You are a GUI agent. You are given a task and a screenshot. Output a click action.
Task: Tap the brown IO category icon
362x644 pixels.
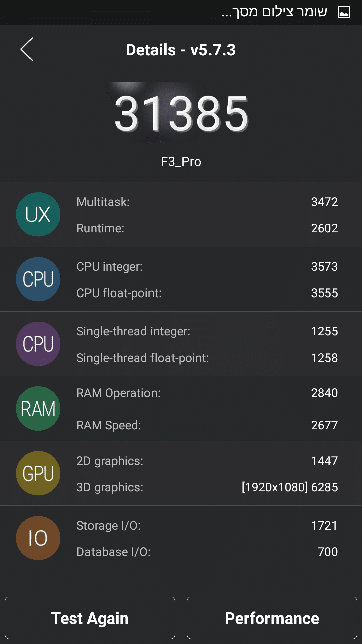(x=38, y=538)
